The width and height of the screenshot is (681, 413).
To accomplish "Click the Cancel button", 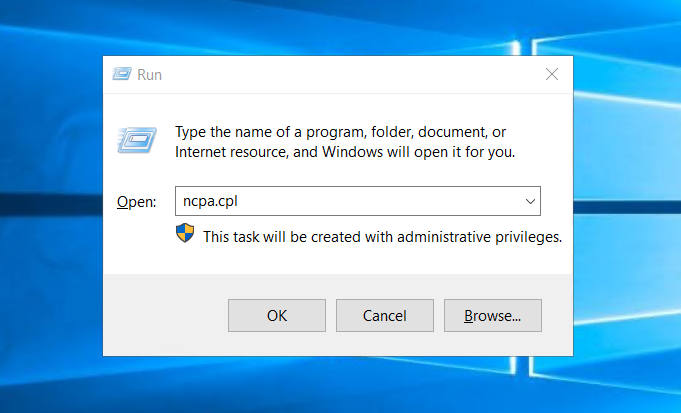I will tap(384, 315).
